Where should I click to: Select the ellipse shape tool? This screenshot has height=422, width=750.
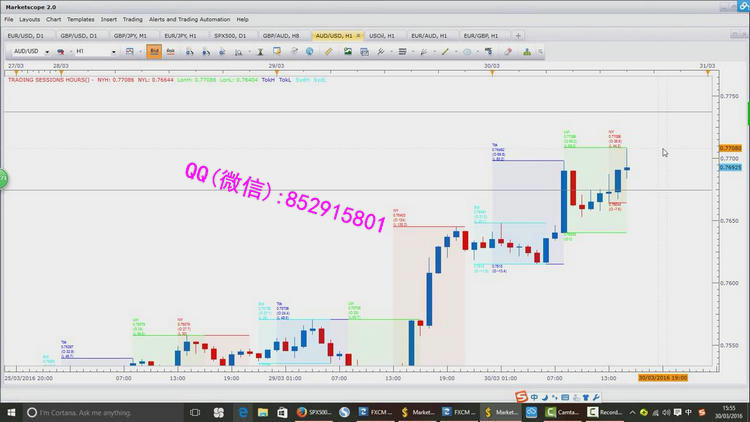point(466,51)
